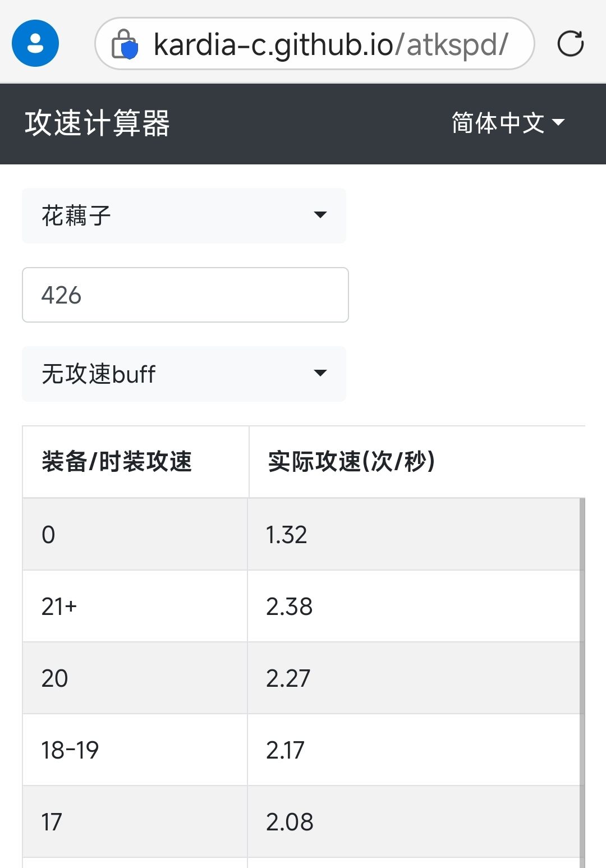
Task: Reload the page with refresh icon
Action: click(x=570, y=44)
